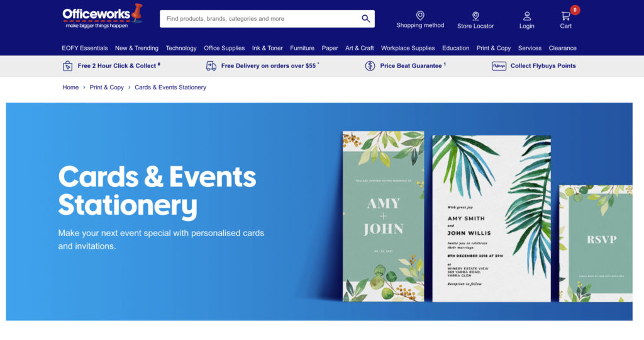The image size is (644, 340).
Task: Open Ink & Toner menu
Action: click(267, 48)
